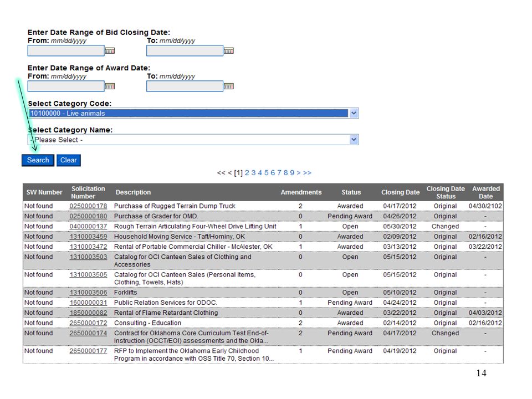The width and height of the screenshot is (532, 399).
Task: Click the SW Number column header
Action: (x=44, y=192)
